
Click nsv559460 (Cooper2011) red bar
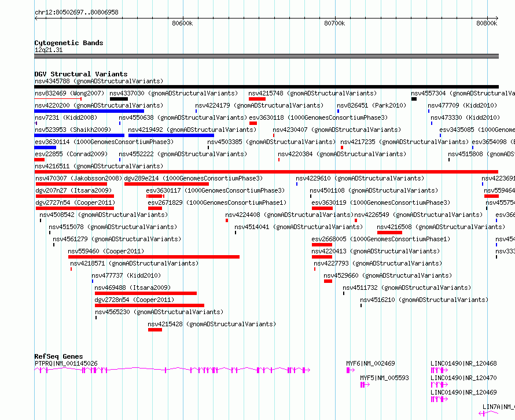[x=154, y=257]
